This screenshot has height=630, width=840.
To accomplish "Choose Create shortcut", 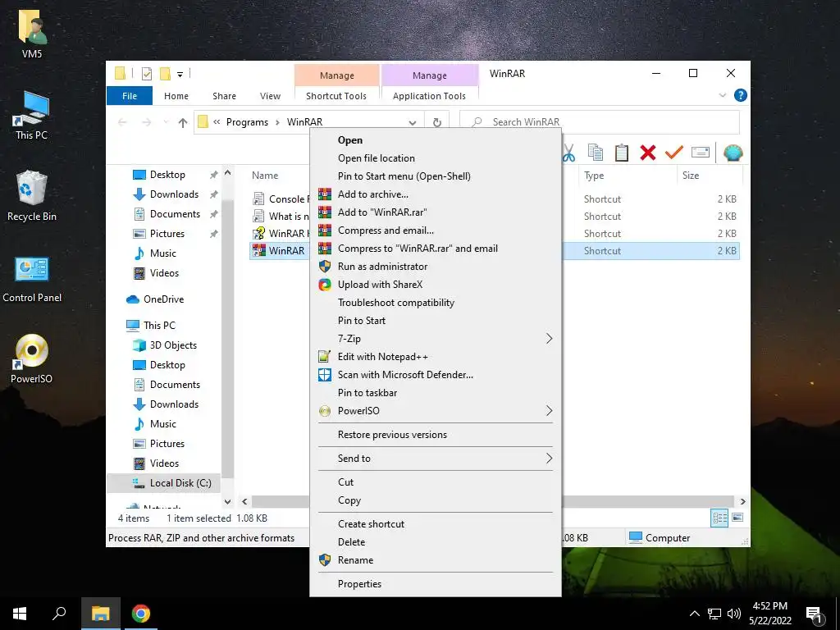I will tap(436, 524).
